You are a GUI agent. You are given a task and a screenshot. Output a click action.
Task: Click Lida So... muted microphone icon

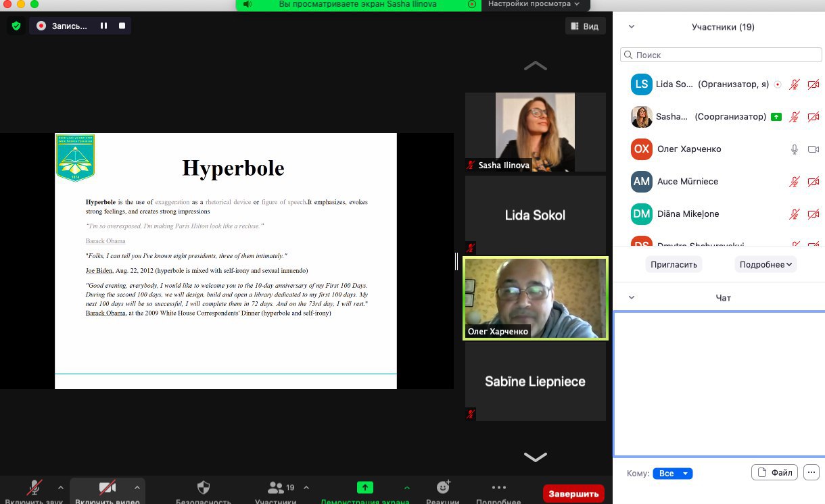pos(795,84)
